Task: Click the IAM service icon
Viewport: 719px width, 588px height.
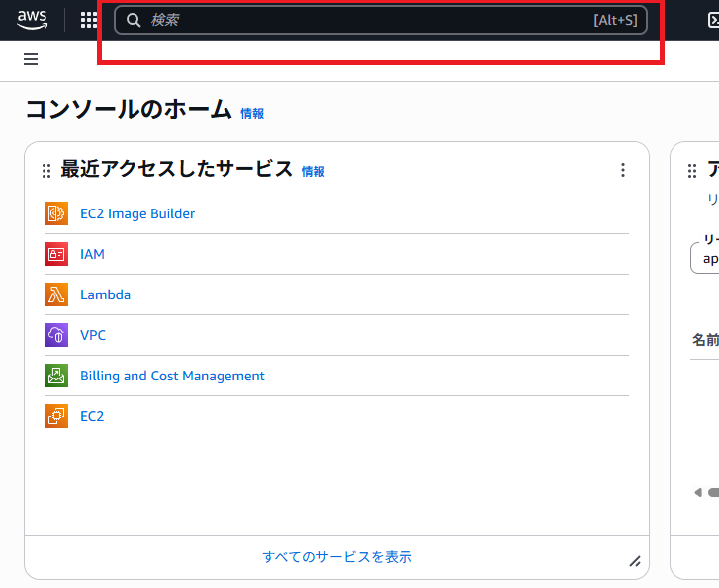Action: 56,254
